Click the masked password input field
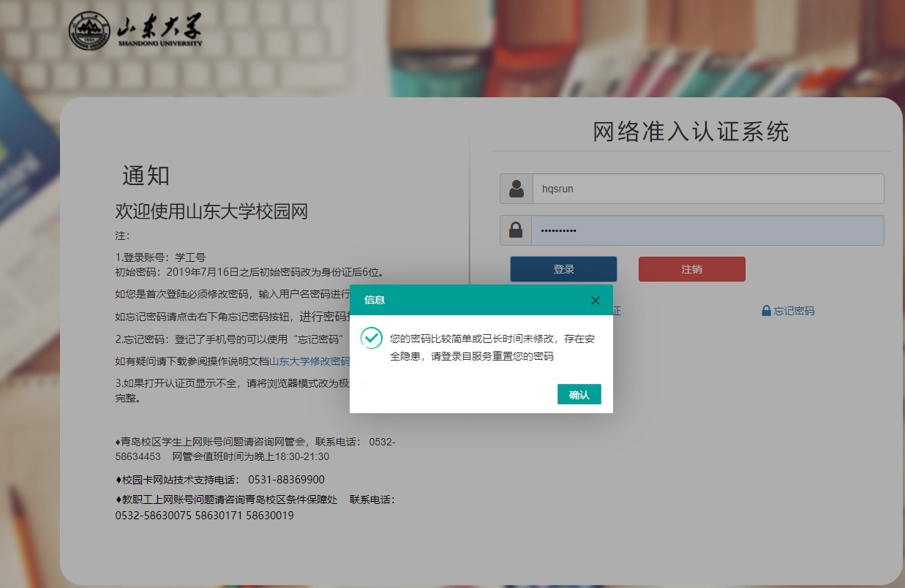The height and width of the screenshot is (588, 905). 707,230
